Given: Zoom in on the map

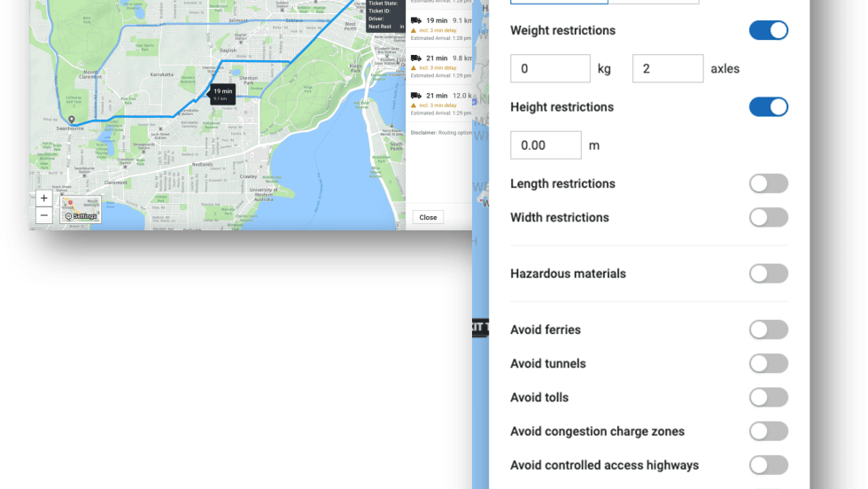Looking at the screenshot, I should point(43,198).
